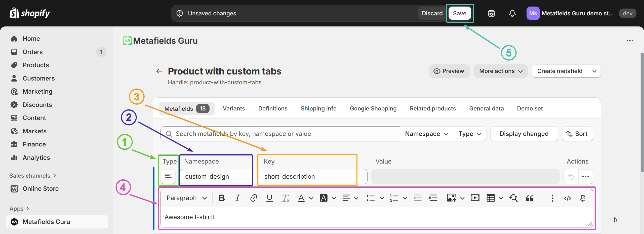
Task: Click the undo arrow in the Actions column
Action: tap(571, 177)
